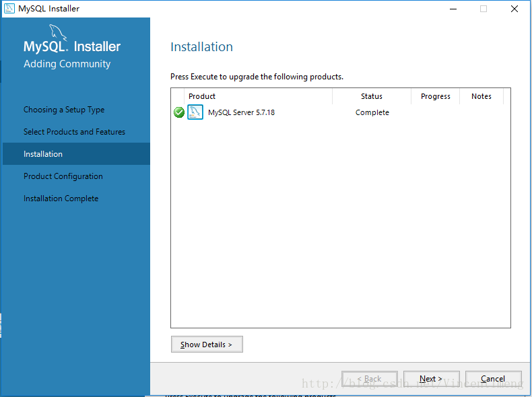Image resolution: width=532 pixels, height=397 pixels.
Task: Click the Notes column header
Action: pos(481,96)
